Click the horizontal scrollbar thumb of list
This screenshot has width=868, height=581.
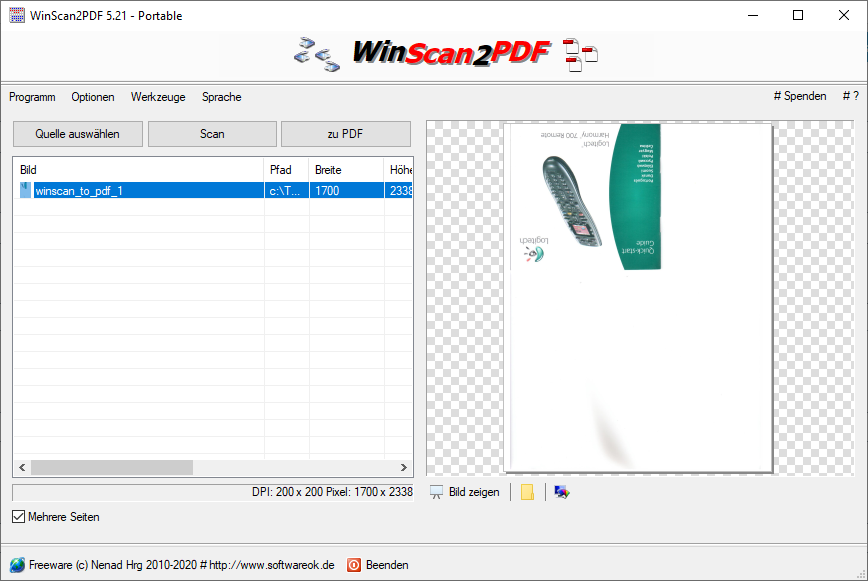click(112, 468)
